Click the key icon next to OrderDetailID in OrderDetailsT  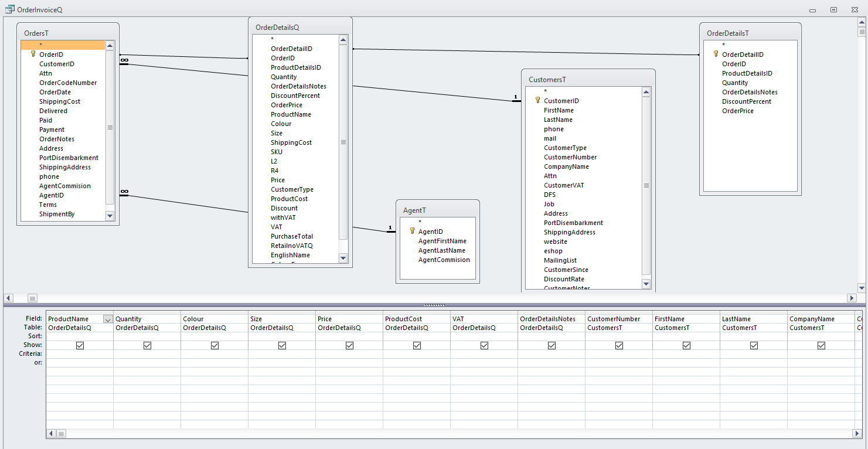716,55
